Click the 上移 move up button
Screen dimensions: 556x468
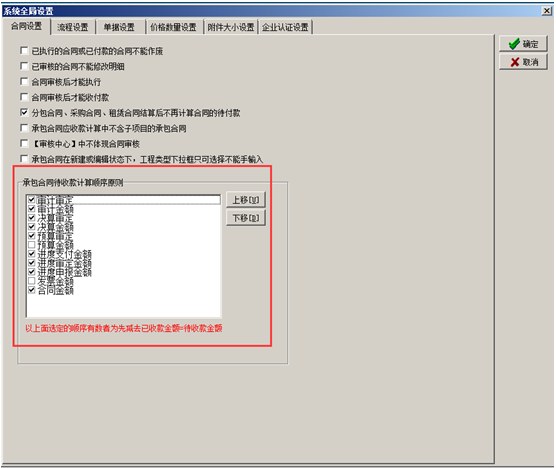246,200
